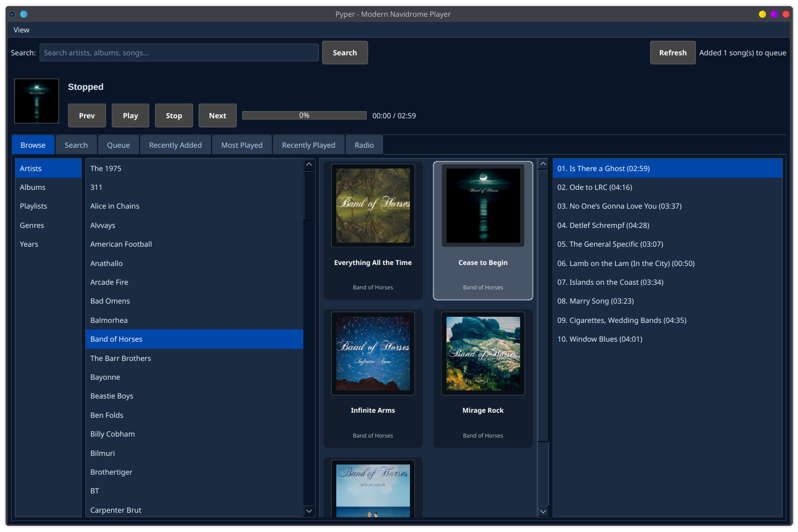The image size is (798, 532).
Task: Open the Queue tab
Action: (x=118, y=145)
